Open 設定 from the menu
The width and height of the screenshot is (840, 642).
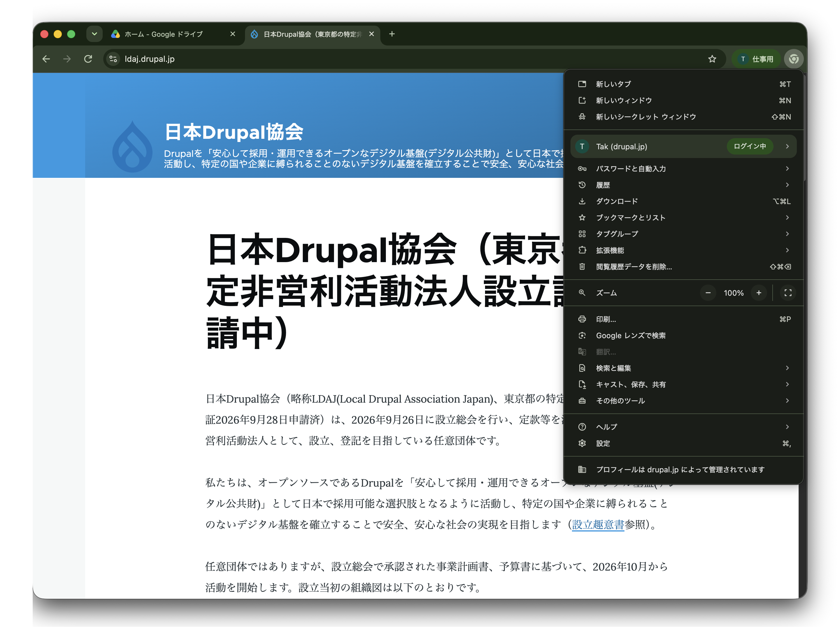tap(683, 443)
